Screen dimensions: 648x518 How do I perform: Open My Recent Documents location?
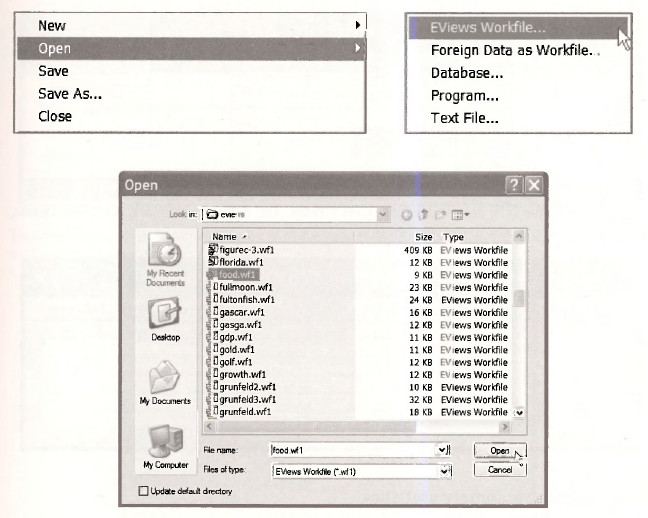tap(165, 260)
